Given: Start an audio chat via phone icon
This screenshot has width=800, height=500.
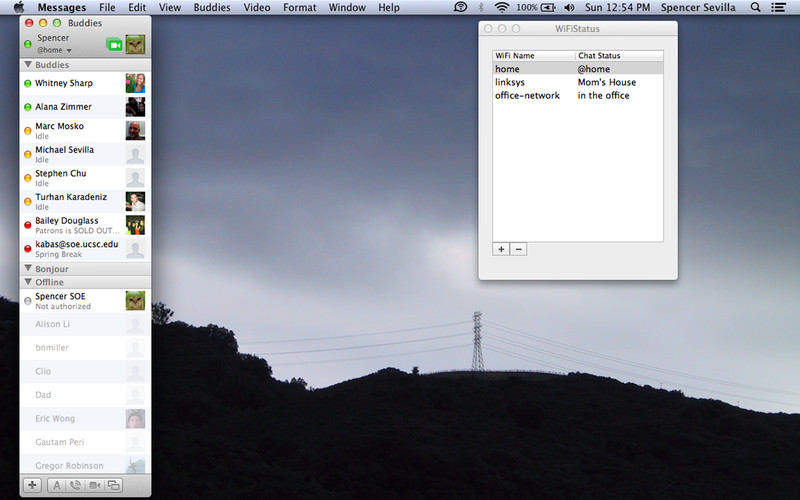Looking at the screenshot, I should tap(76, 485).
